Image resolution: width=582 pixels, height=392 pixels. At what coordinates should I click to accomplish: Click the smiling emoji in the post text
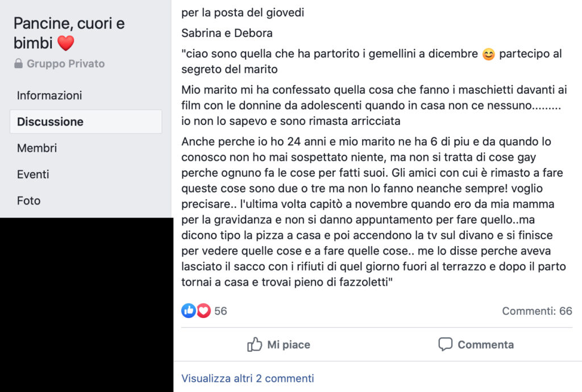coord(488,54)
